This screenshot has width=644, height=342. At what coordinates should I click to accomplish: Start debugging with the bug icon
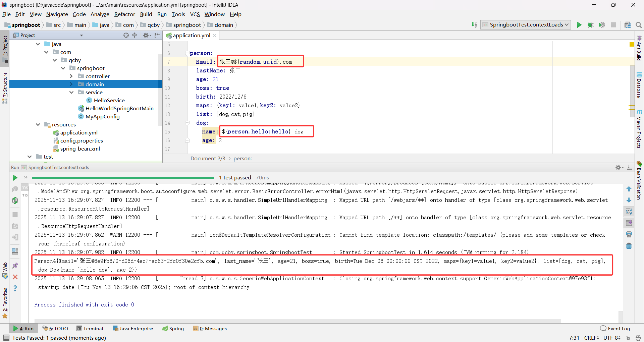click(x=590, y=25)
